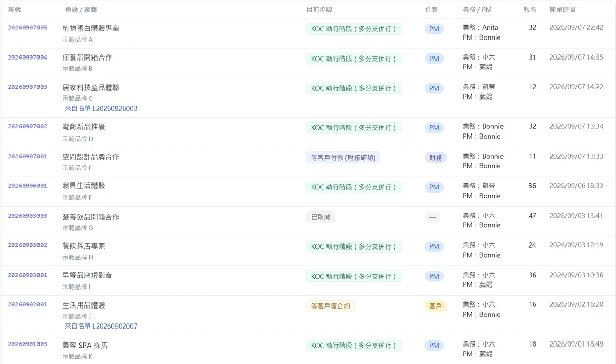Open case number 20260901003
616x364 pixels.
click(27, 344)
